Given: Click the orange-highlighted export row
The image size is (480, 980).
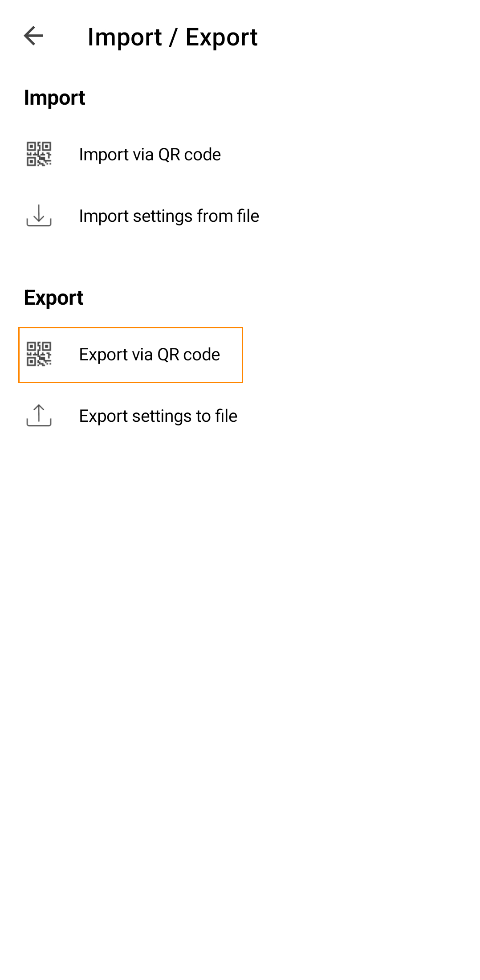Looking at the screenshot, I should click(130, 355).
